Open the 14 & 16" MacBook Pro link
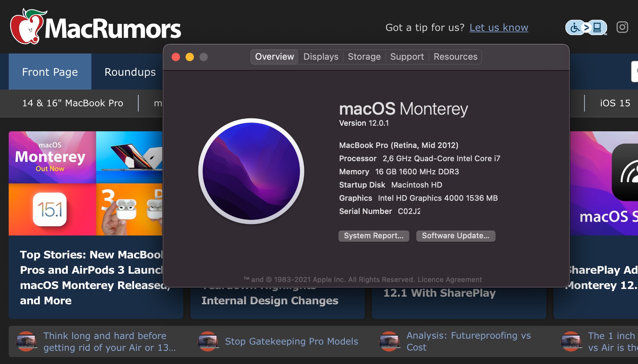This screenshot has width=638, height=364. 73,103
